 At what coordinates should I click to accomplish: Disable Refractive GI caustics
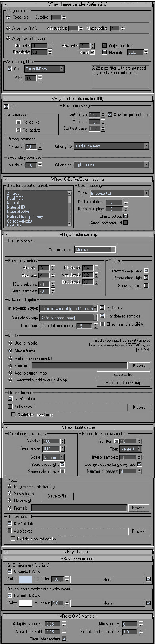[x=18, y=130]
